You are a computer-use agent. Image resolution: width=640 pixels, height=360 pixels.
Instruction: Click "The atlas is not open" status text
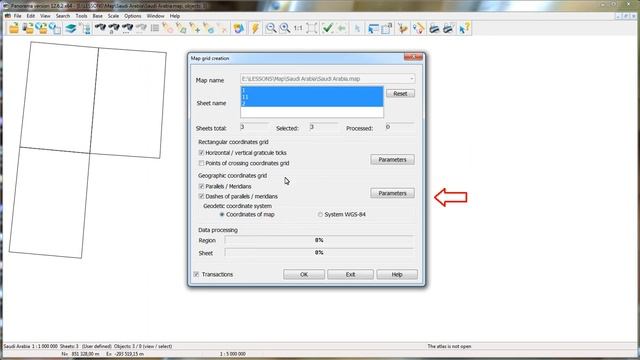pyautogui.click(x=449, y=346)
